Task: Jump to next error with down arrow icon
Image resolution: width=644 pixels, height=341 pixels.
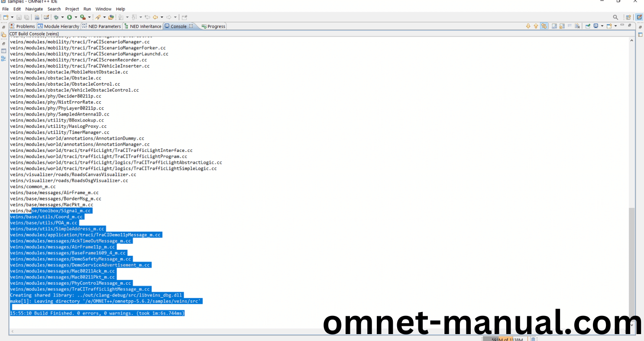Action: [x=528, y=26]
